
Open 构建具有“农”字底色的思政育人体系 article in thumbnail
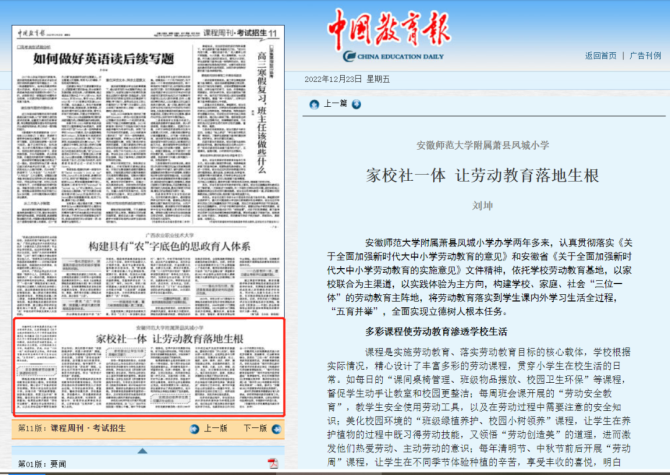coord(169,246)
